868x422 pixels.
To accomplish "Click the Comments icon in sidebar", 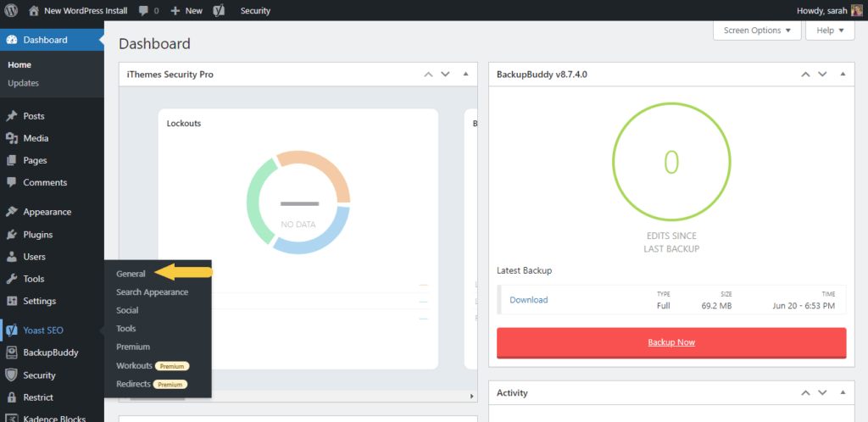I will click(x=12, y=182).
